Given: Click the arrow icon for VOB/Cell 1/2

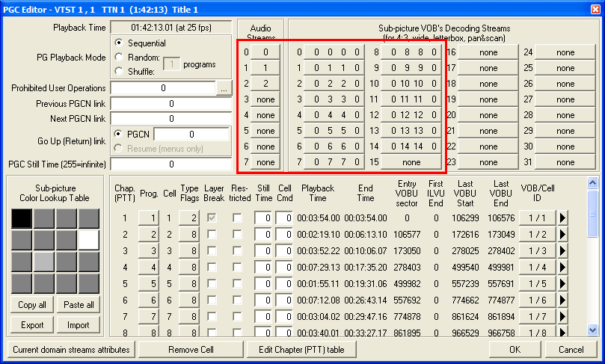Looking at the screenshot, I should (564, 235).
